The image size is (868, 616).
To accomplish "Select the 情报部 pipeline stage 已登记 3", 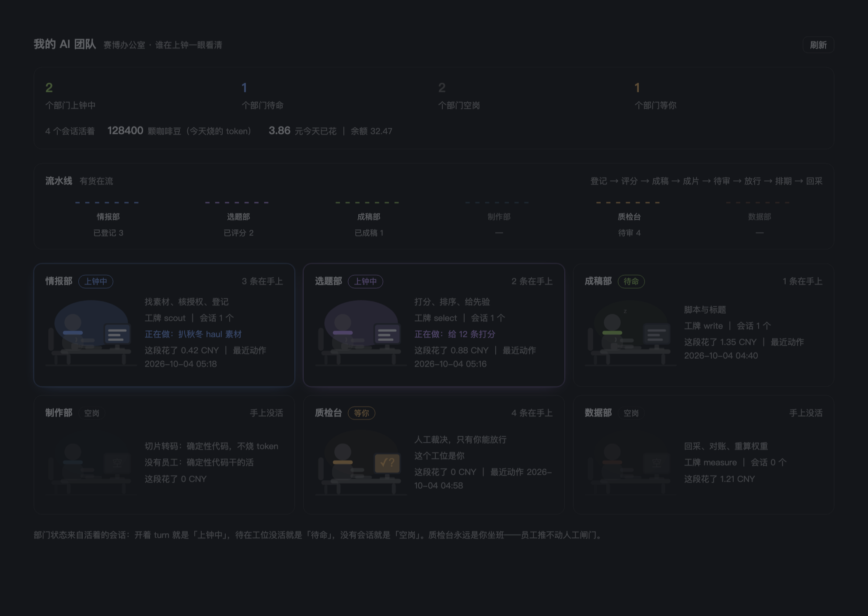I will click(x=108, y=219).
